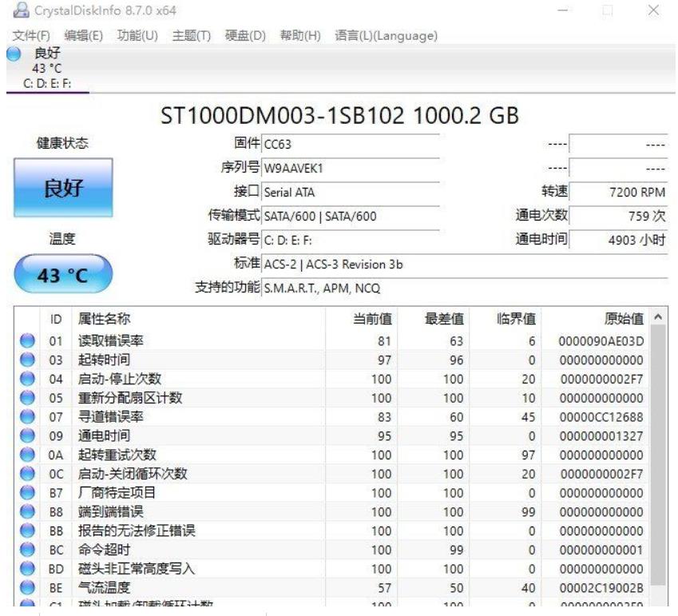The height and width of the screenshot is (616, 678).
Task: Click the 43 °C temperature button
Action: click(63, 274)
